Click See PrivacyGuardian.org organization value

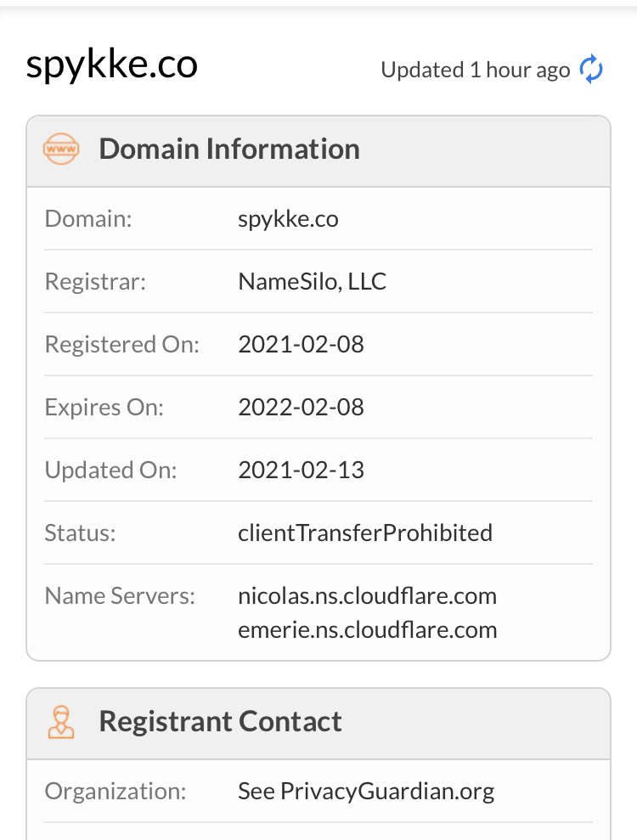366,792
